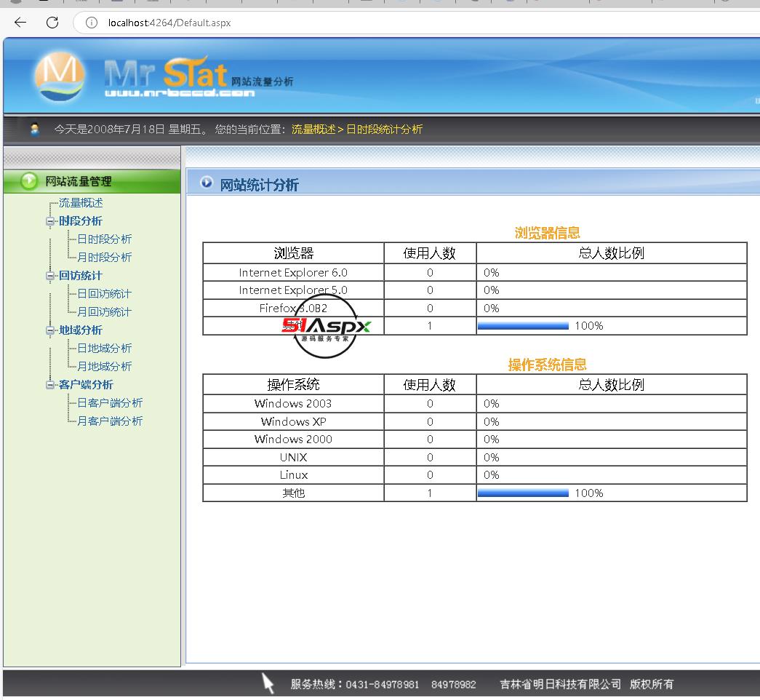
Task: Collapse the 时段分析 tree node
Action: 50,221
